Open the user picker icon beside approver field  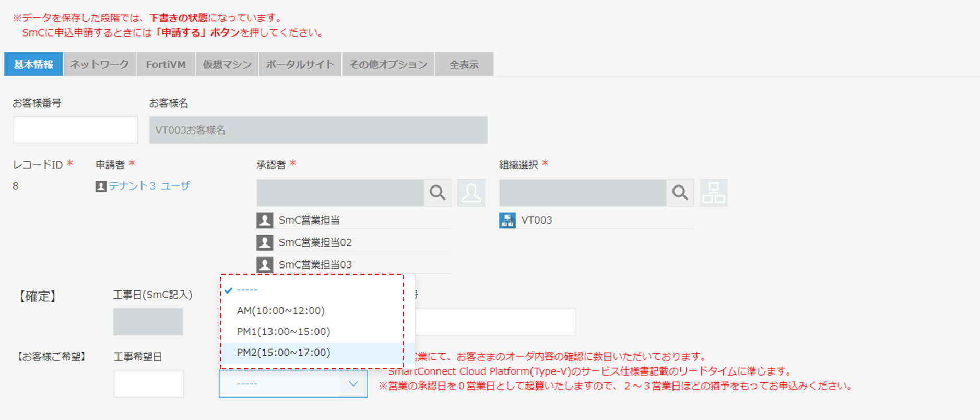tap(471, 193)
